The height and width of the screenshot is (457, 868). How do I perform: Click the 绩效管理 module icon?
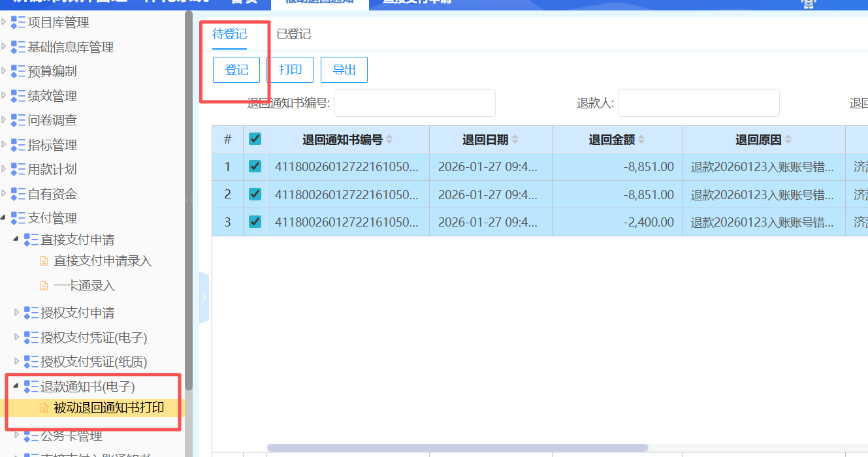18,96
